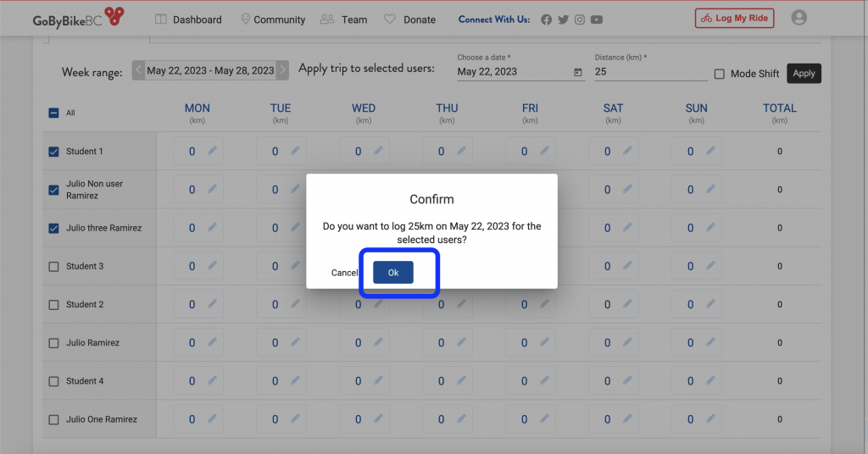
Task: Edit Julio Ramirez Friday distance pencil
Action: coord(545,342)
